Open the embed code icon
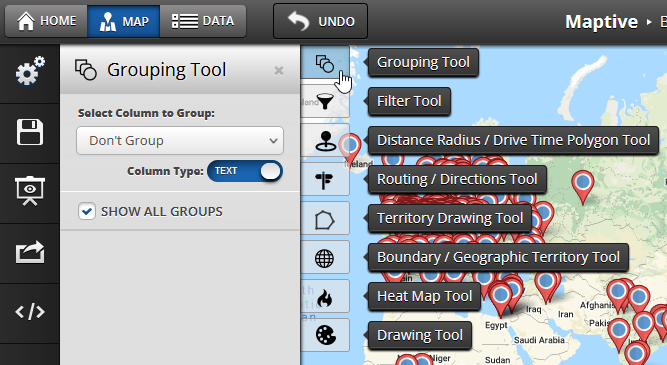 (x=30, y=312)
